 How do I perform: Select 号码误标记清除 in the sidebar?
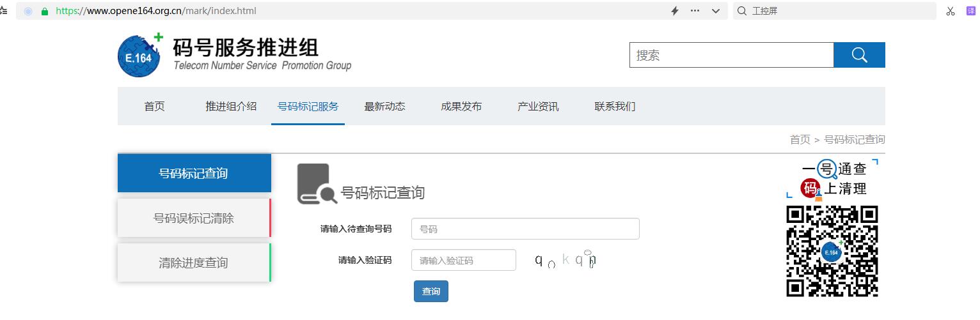pyautogui.click(x=194, y=218)
